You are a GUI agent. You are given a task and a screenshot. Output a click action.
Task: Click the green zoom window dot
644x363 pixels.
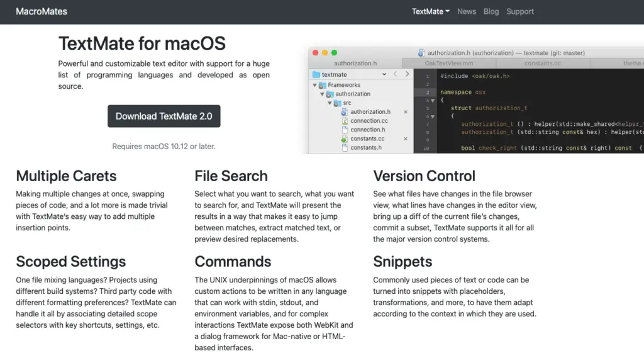335,53
